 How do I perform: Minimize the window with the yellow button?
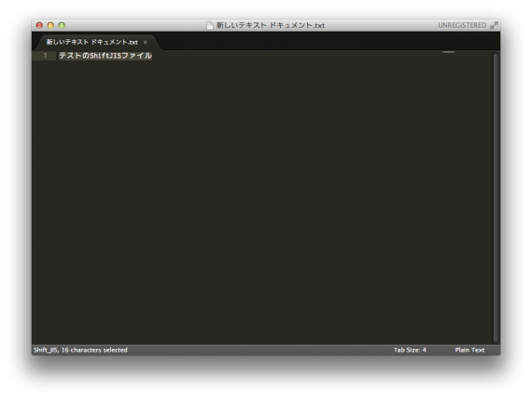50,25
